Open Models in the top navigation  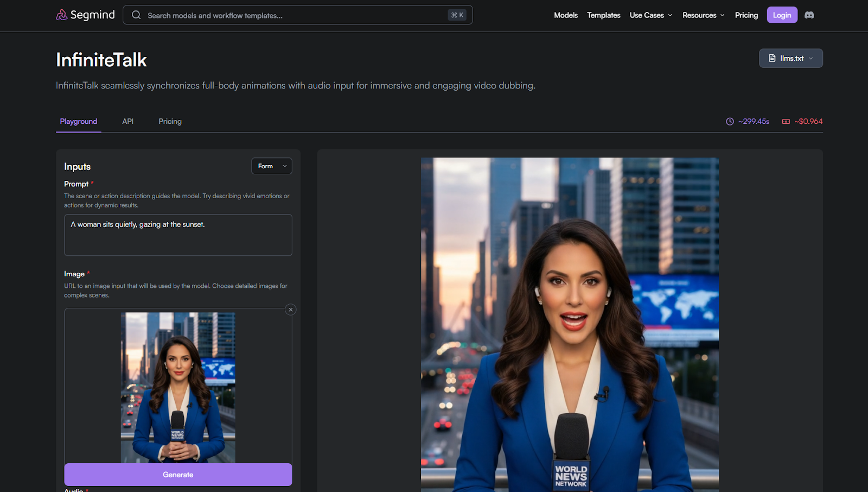tap(565, 15)
